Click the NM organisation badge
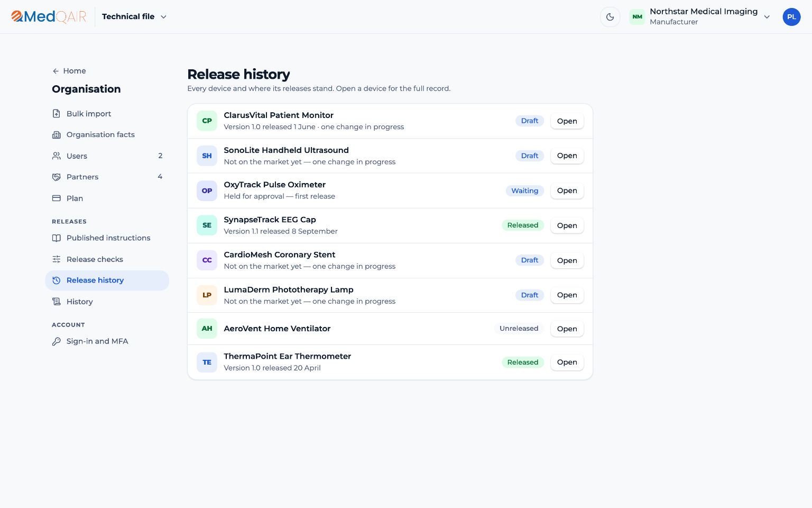Screen dimensions: 812x508 tap(638, 17)
